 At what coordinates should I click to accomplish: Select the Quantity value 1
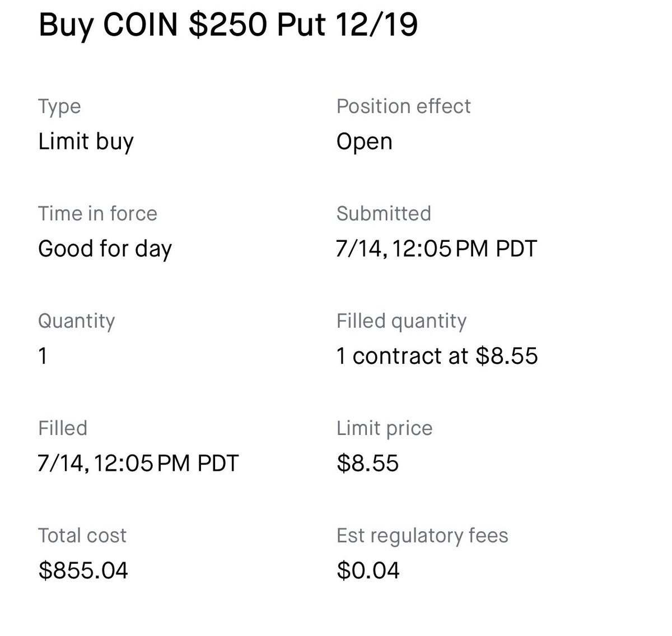point(43,356)
